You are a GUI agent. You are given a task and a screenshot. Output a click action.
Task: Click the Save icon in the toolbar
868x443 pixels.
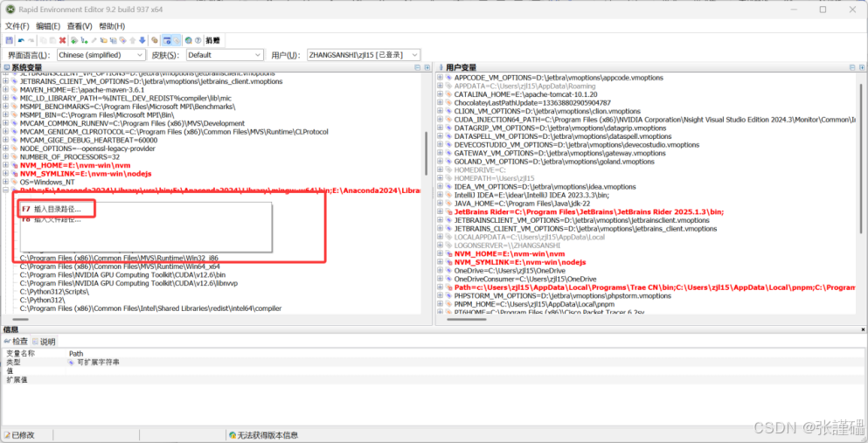point(10,40)
